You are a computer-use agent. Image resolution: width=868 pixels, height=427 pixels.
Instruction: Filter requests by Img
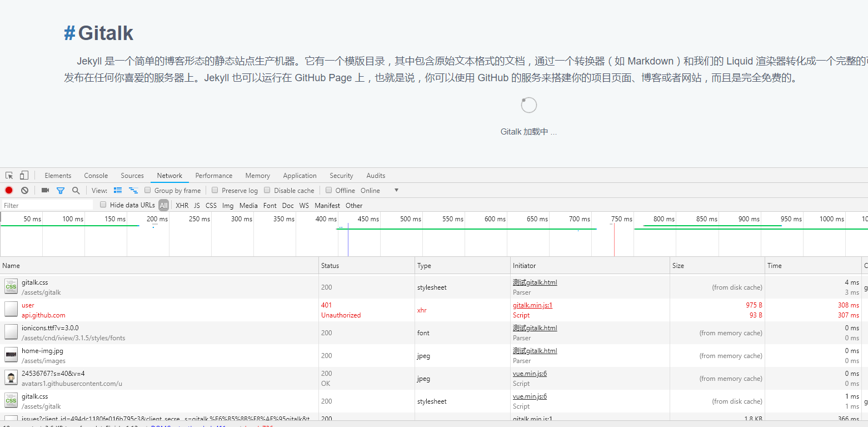click(x=228, y=205)
